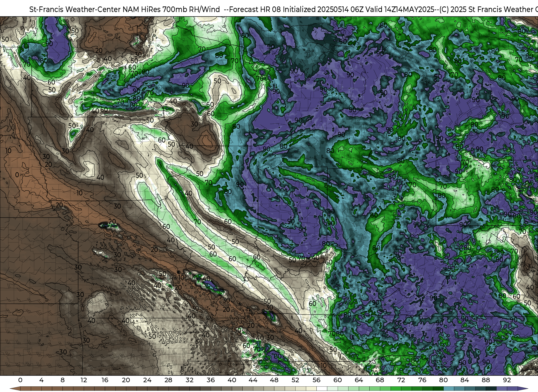538x392 pixels.
Task: Click the colorbar left end arrow
Action: [x=15, y=389]
